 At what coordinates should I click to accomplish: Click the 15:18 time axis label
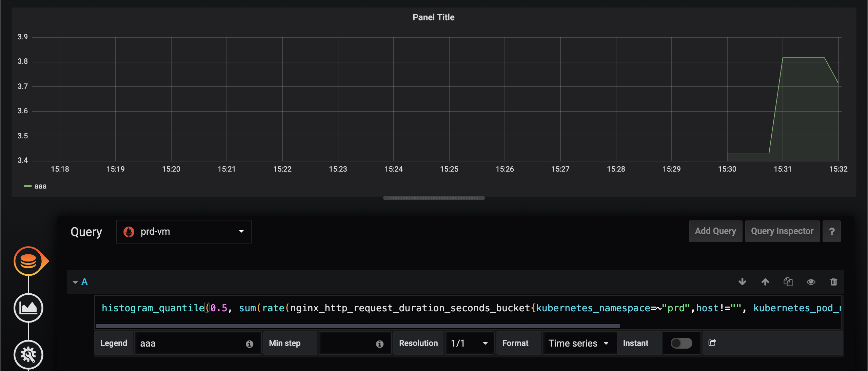pyautogui.click(x=60, y=169)
